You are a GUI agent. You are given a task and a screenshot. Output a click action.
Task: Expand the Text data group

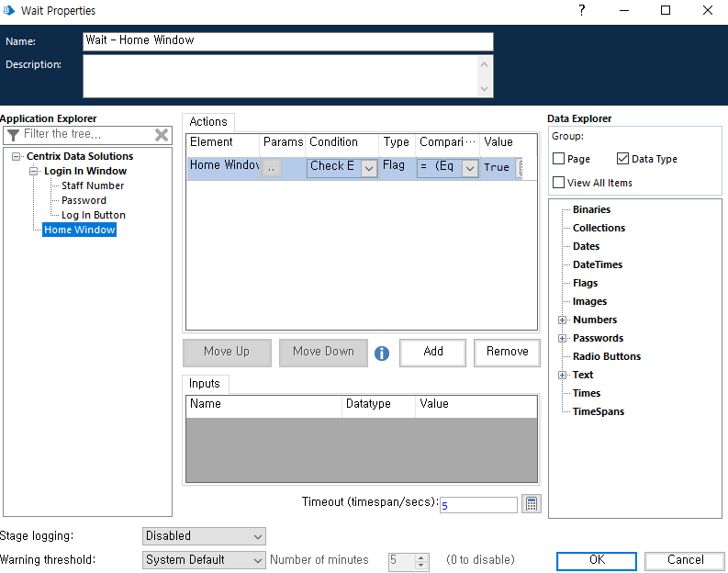click(x=562, y=376)
